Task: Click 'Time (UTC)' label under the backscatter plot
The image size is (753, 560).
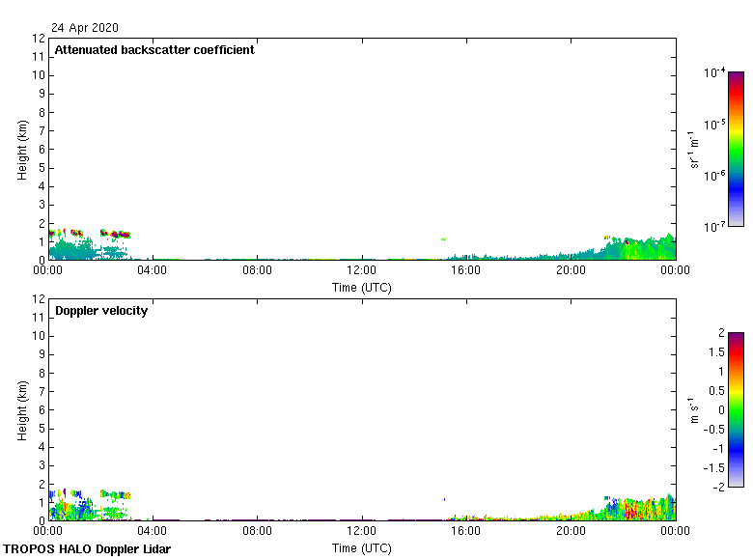Action: pos(362,288)
